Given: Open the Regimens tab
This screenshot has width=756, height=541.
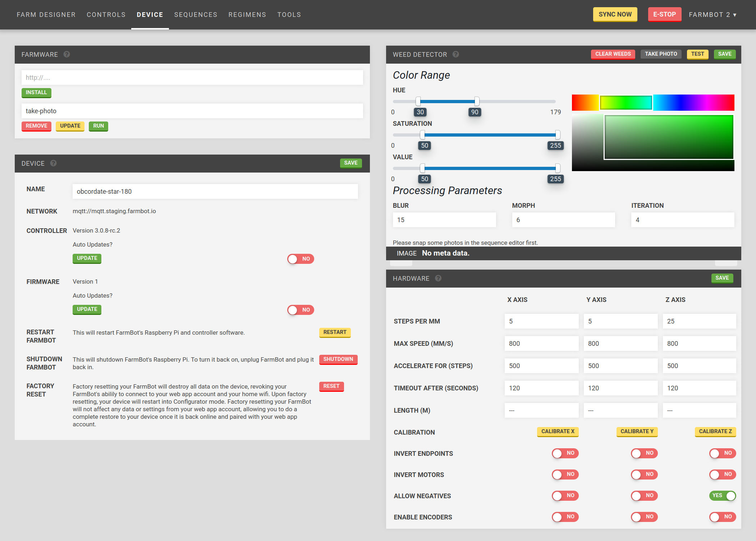Looking at the screenshot, I should click(x=247, y=15).
